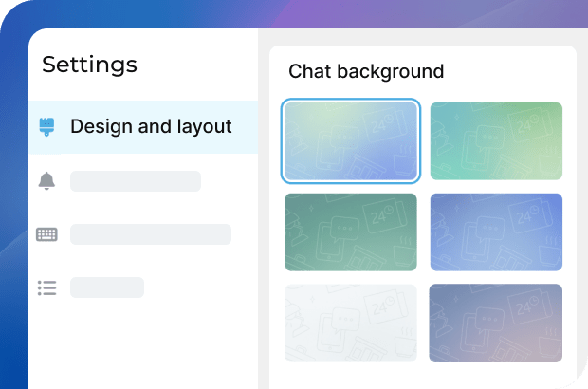
Task: Open notifications via the bell icon
Action: pyautogui.click(x=46, y=181)
